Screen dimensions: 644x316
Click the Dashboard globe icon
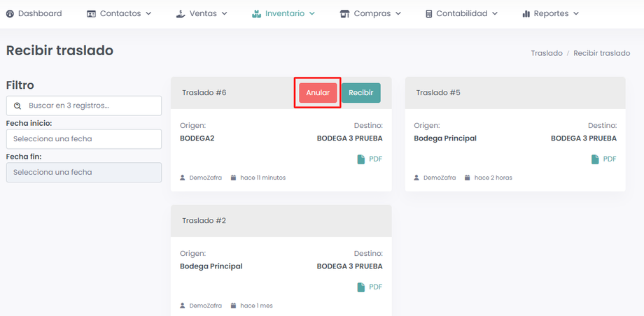tap(10, 14)
